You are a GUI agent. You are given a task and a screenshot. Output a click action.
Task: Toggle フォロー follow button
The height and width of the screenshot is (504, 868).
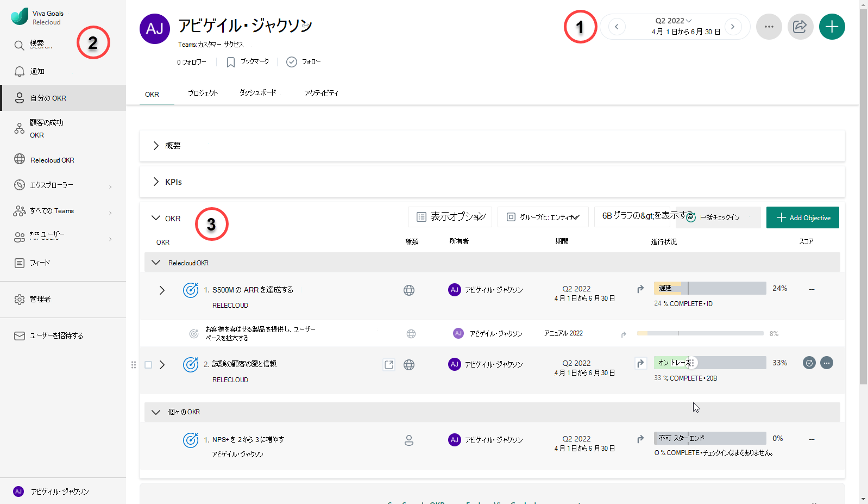pos(304,62)
